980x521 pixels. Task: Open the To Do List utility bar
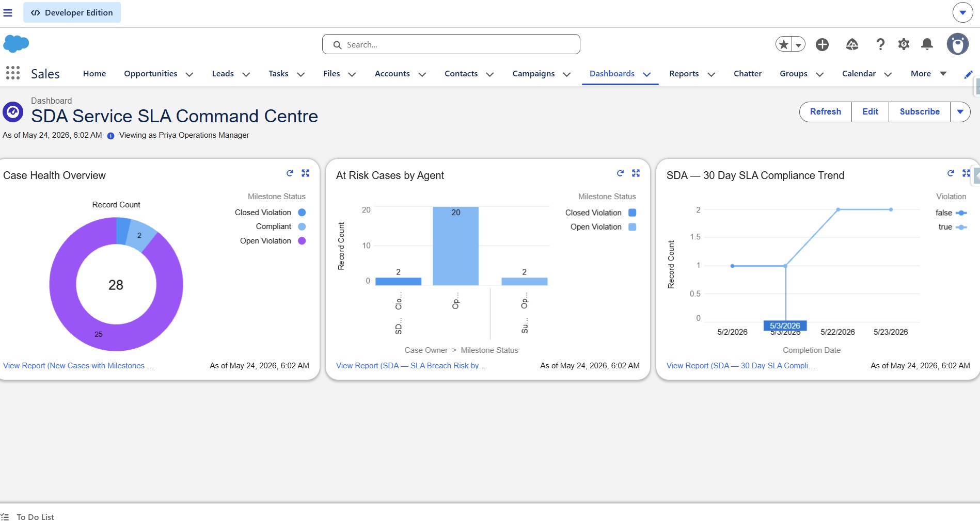tap(28, 516)
